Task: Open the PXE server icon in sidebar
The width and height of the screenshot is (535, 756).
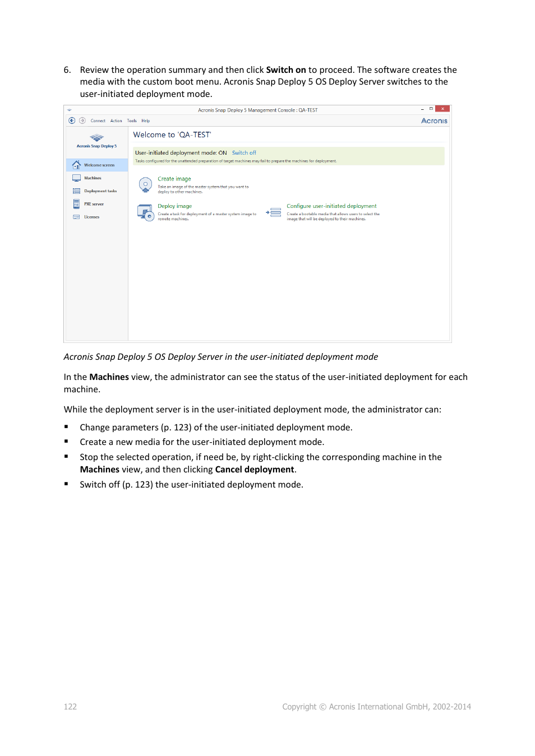Action: point(76,204)
